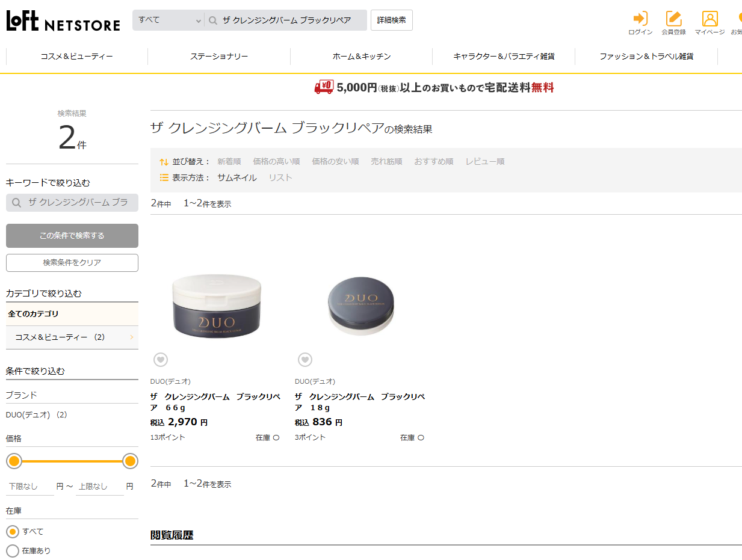This screenshot has width=742, height=560.
Task: Open the ブラックリペア 18g product title
Action: [x=360, y=402]
